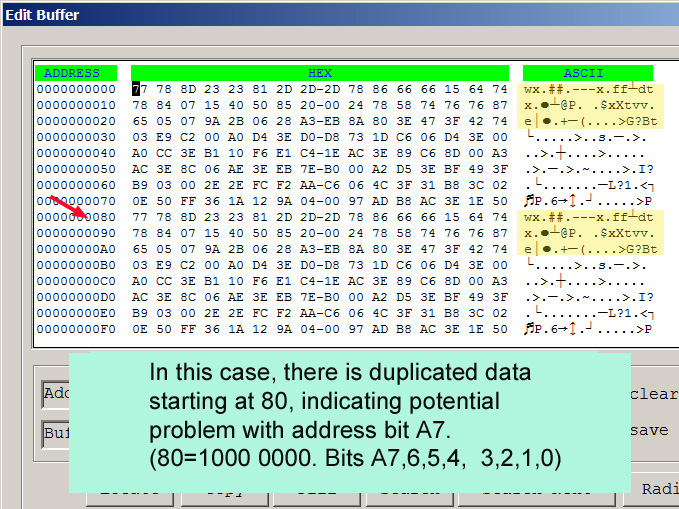Select byte B9 in row 0000000060
Viewport: 679px width, 509px height.
tap(139, 185)
